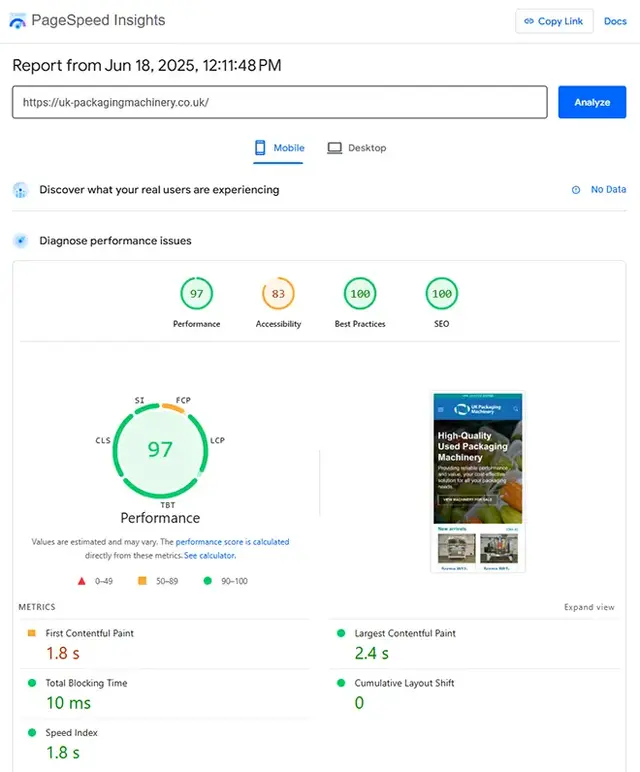Screen dimensions: 640x772
Task: Switch to the Desktop tab
Action: click(x=357, y=148)
